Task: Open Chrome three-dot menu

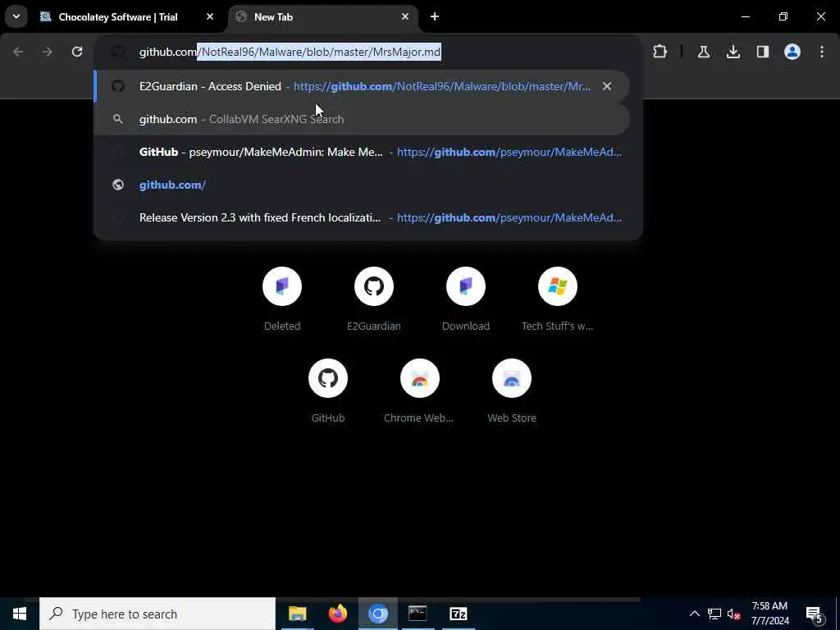Action: 822,52
